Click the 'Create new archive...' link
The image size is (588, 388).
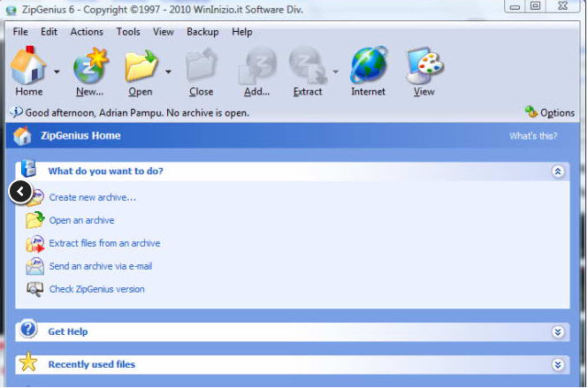[x=93, y=198]
